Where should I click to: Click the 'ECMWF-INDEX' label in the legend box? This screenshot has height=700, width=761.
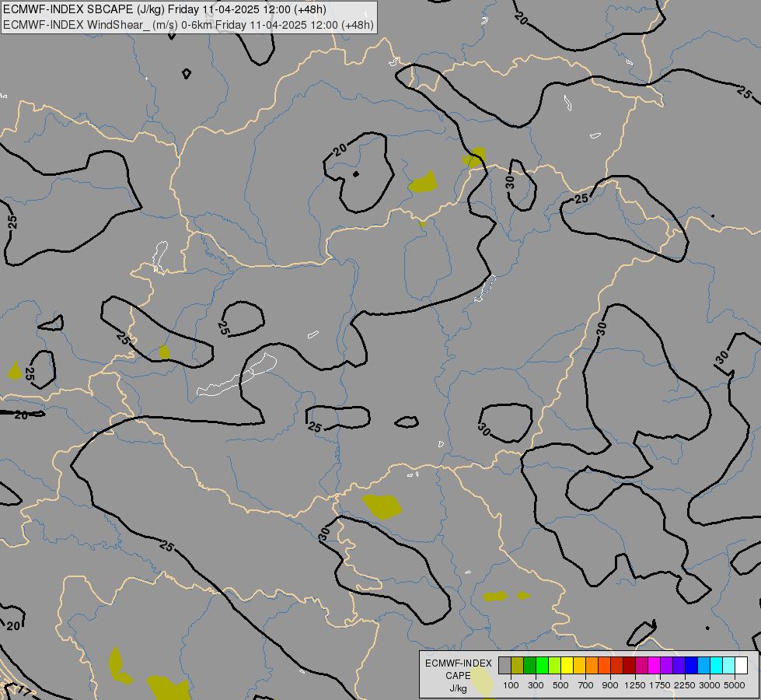(459, 663)
